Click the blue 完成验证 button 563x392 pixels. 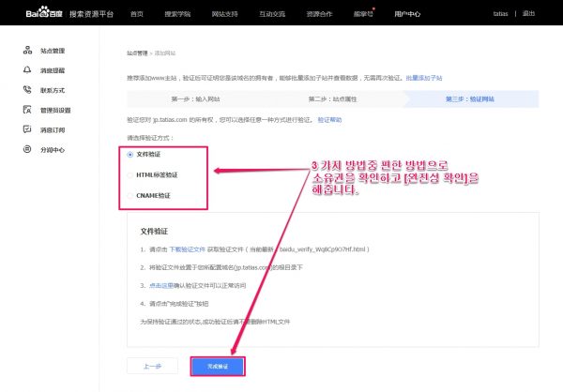(218, 366)
